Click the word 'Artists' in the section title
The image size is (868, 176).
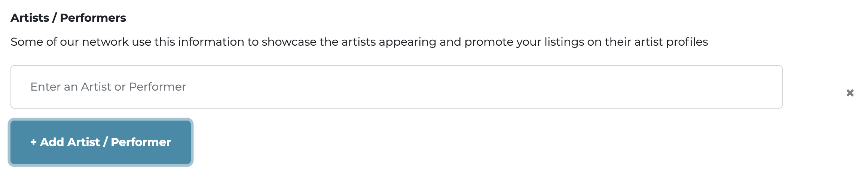tap(30, 18)
